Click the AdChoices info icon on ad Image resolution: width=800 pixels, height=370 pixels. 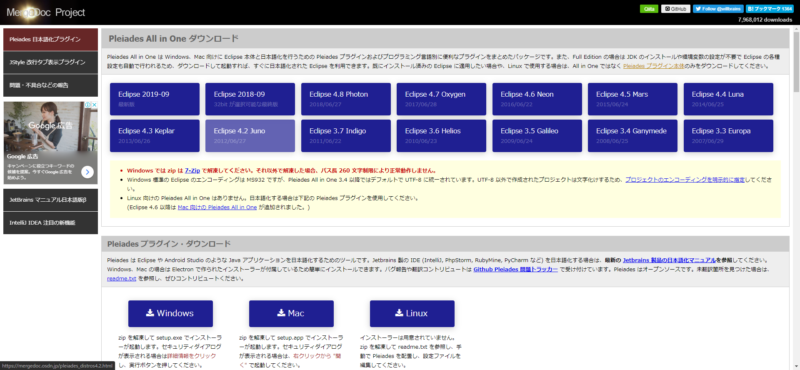tap(88, 105)
